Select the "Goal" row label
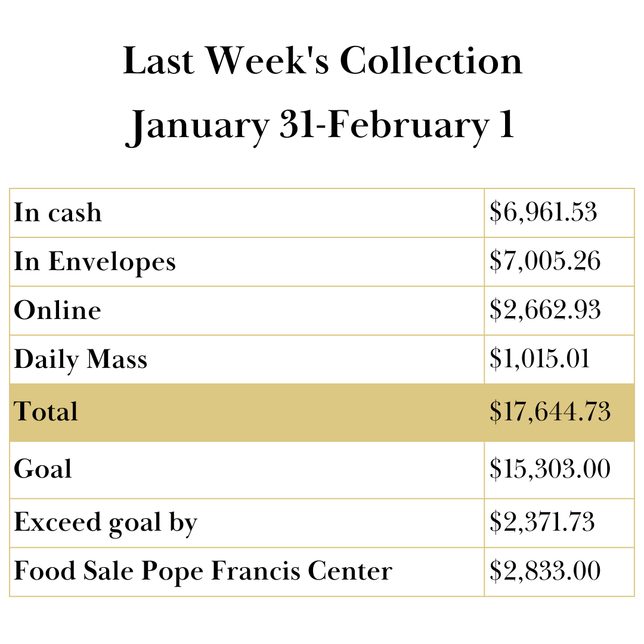 pyautogui.click(x=43, y=469)
